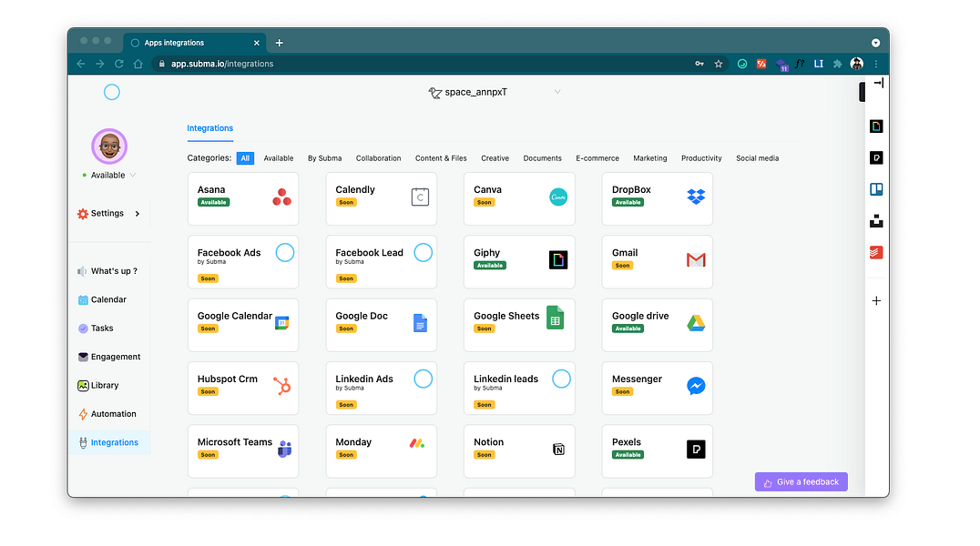Open Chrome profile avatar
Screen dimensions: 980x546
(857, 64)
